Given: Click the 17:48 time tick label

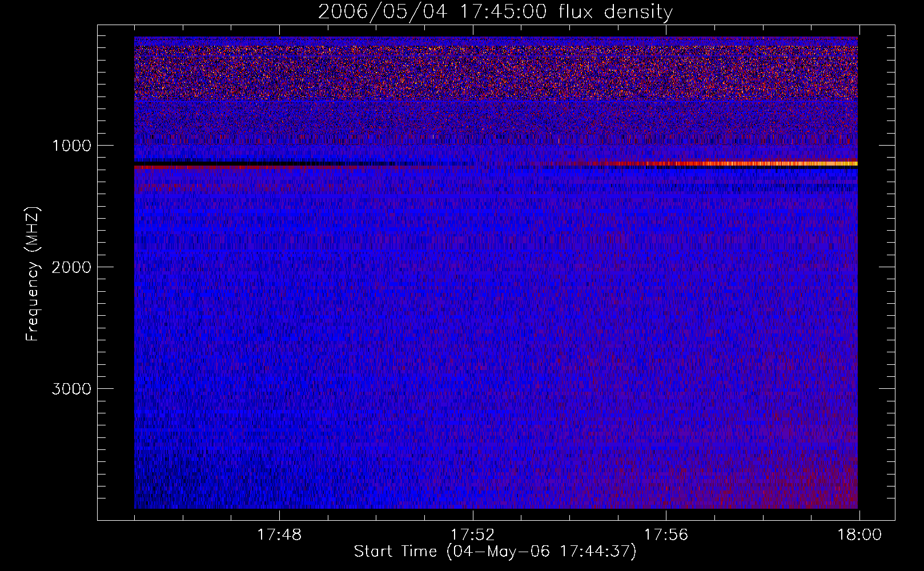Looking at the screenshot, I should pos(279,535).
